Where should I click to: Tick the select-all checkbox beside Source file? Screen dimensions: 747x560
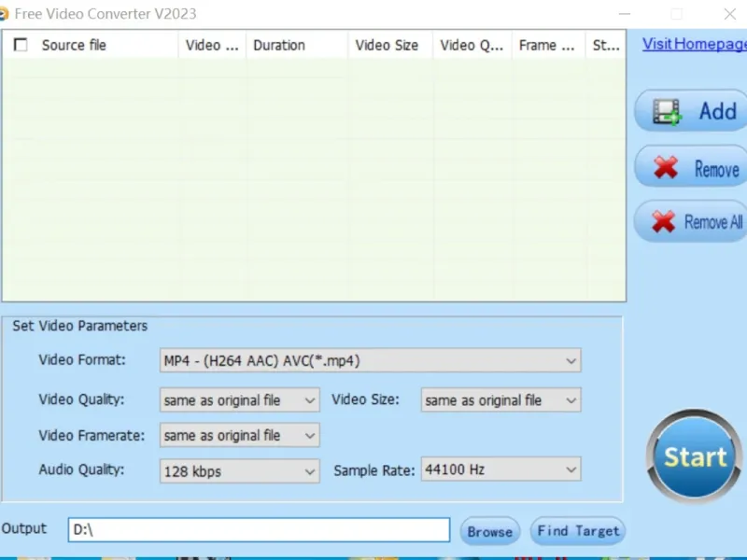(21, 45)
